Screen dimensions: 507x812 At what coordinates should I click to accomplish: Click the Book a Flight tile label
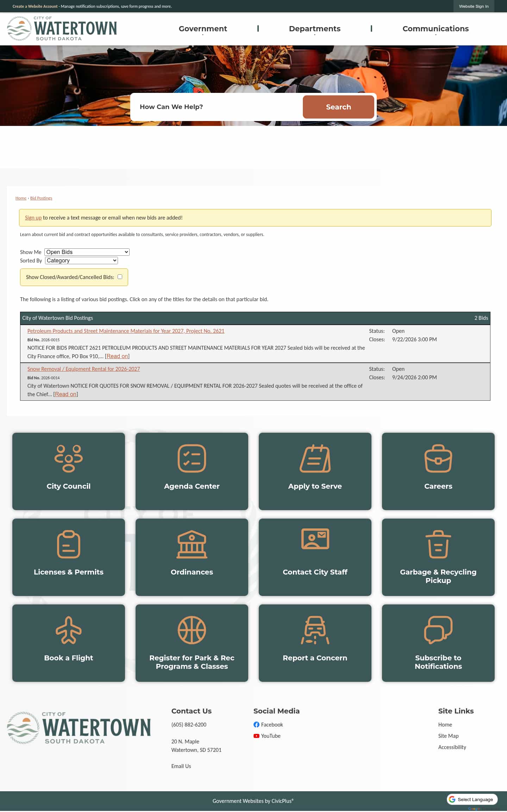(x=69, y=658)
